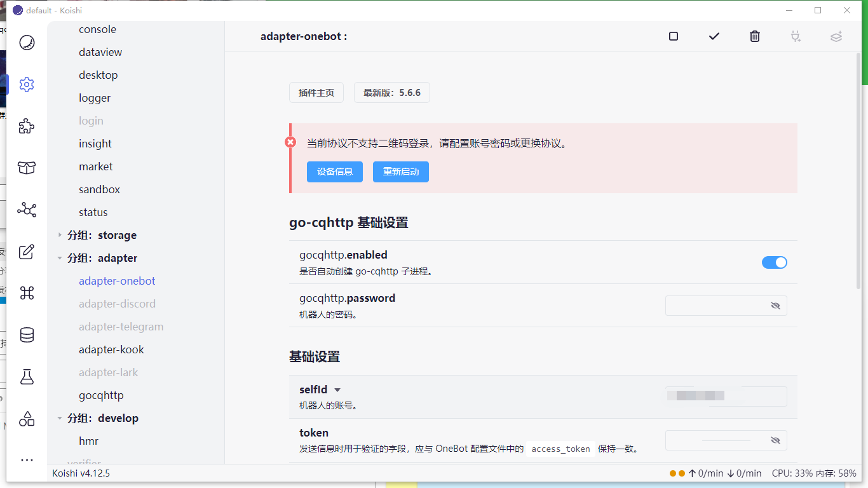Select adapter-kook in plugin tree
Viewport: 868px width, 488px height.
pos(111,349)
